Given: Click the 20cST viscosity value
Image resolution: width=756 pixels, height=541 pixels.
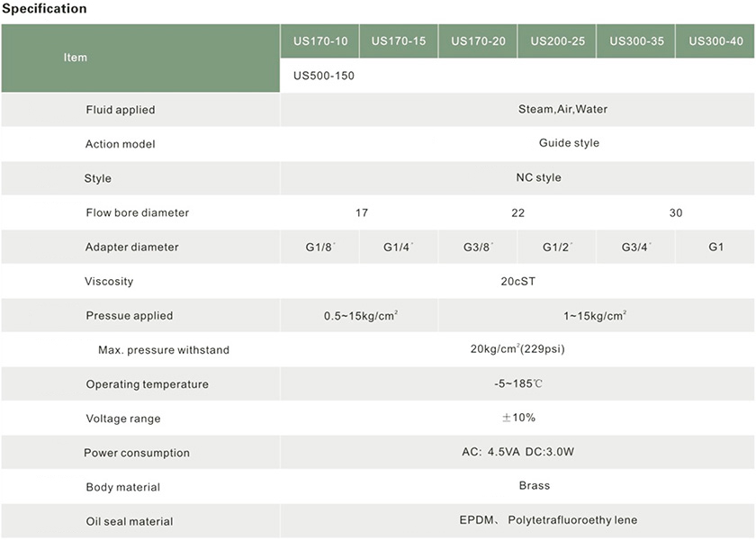Looking at the screenshot, I should [518, 281].
